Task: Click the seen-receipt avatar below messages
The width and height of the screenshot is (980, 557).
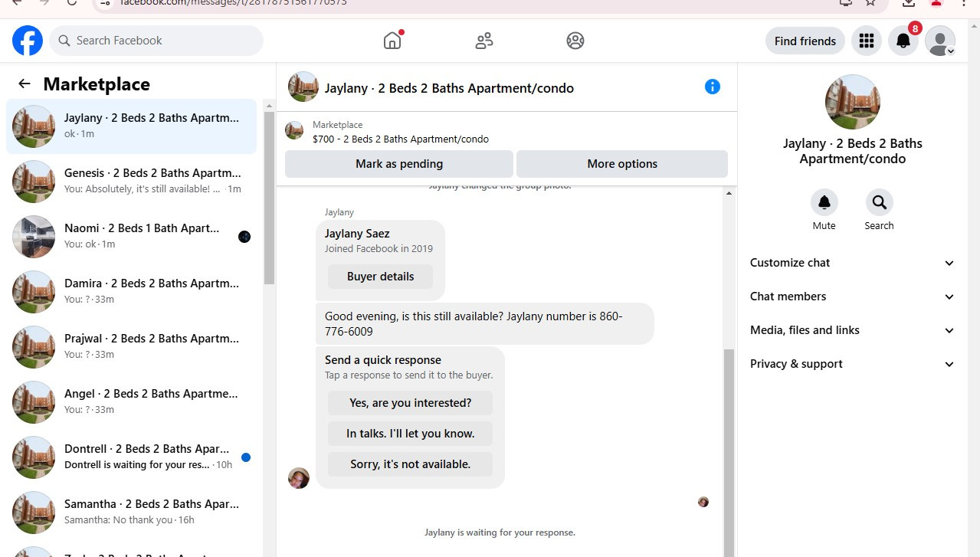Action: (x=703, y=502)
